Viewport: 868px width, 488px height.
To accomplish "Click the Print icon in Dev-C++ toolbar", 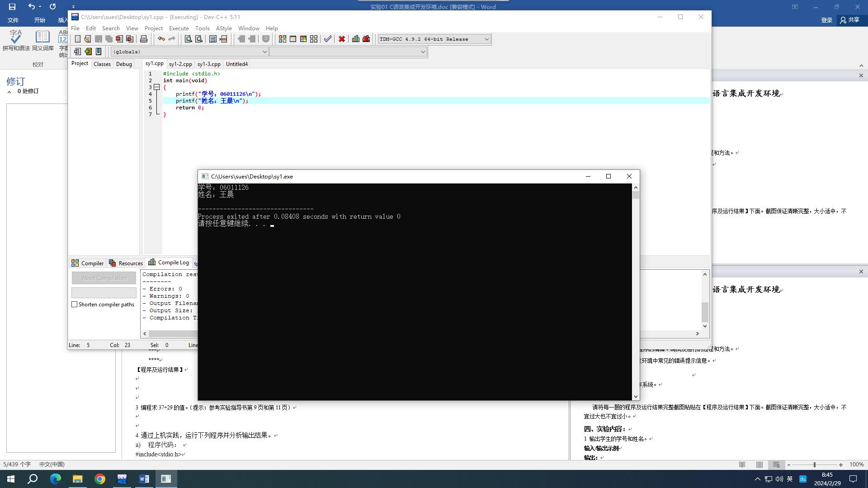I will tap(144, 39).
